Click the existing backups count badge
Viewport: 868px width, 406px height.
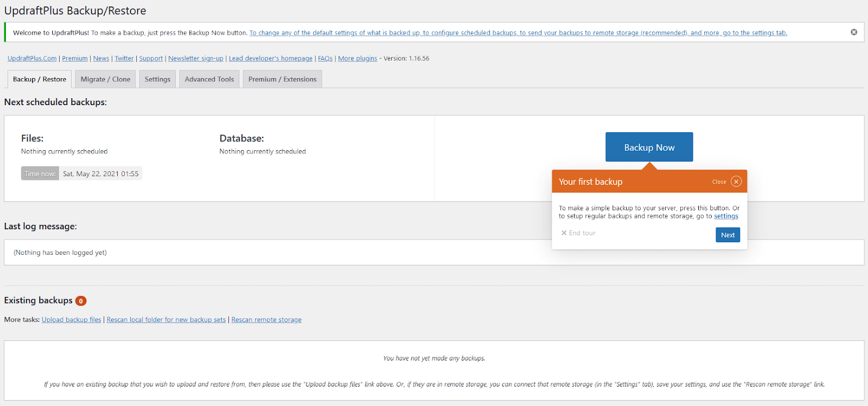coord(81,301)
